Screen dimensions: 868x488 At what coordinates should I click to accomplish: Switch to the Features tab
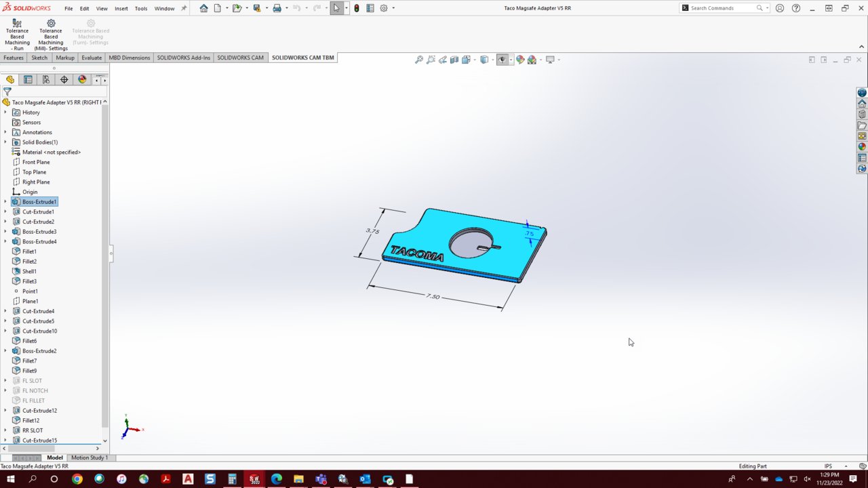coord(14,58)
